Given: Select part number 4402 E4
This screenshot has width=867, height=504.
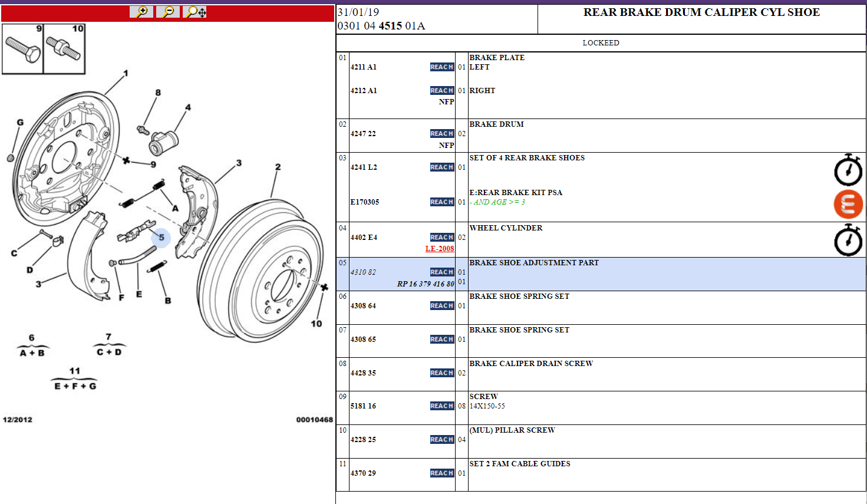Looking at the screenshot, I should point(364,238).
